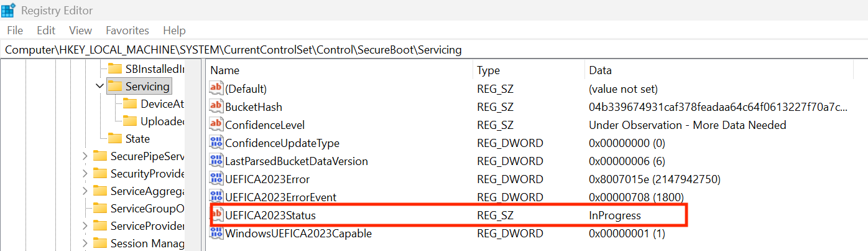Viewport: 868px width, 251px height.
Task: Collapse the Servicing key
Action: 99,86
